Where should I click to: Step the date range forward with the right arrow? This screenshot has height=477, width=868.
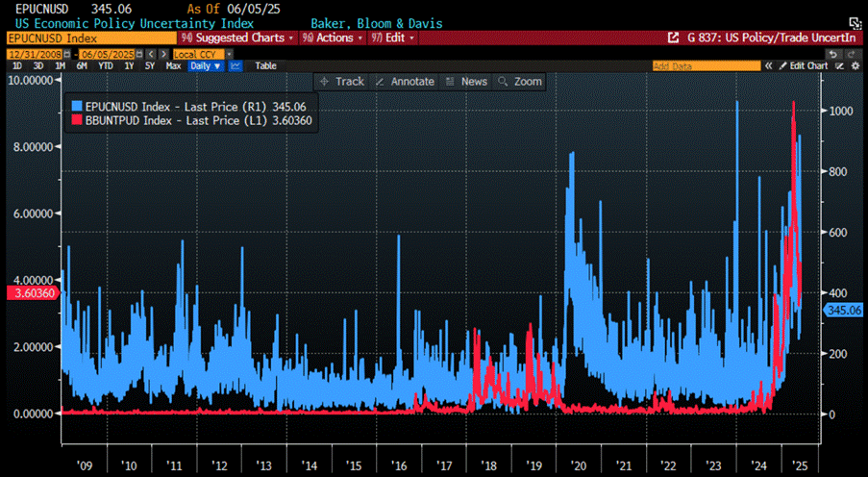pyautogui.click(x=163, y=54)
